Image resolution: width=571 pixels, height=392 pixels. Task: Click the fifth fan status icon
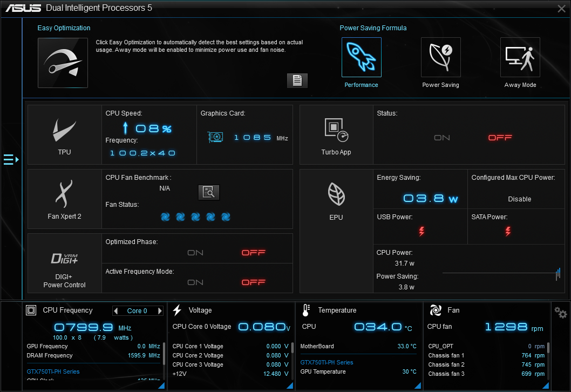tap(226, 217)
